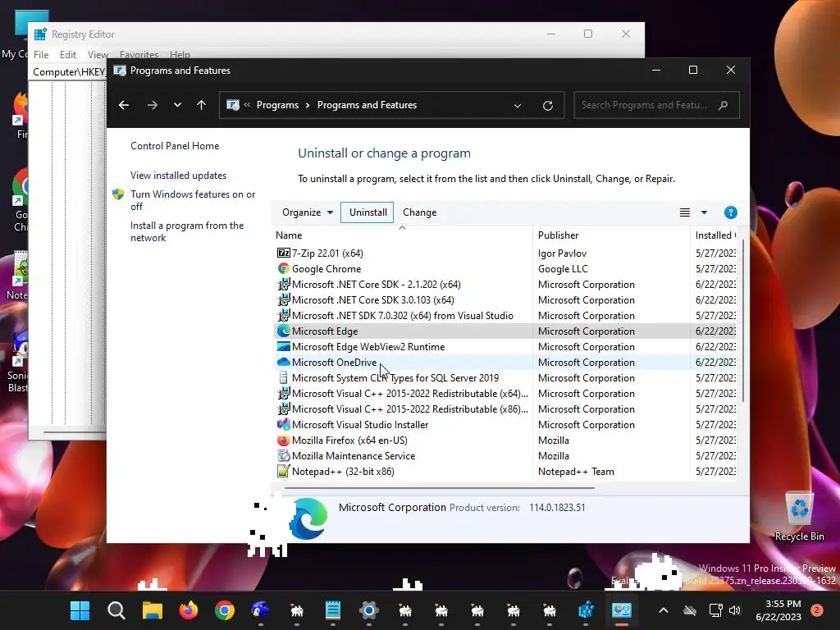Go back with the back arrow
This screenshot has height=630, width=840.
tap(124, 105)
